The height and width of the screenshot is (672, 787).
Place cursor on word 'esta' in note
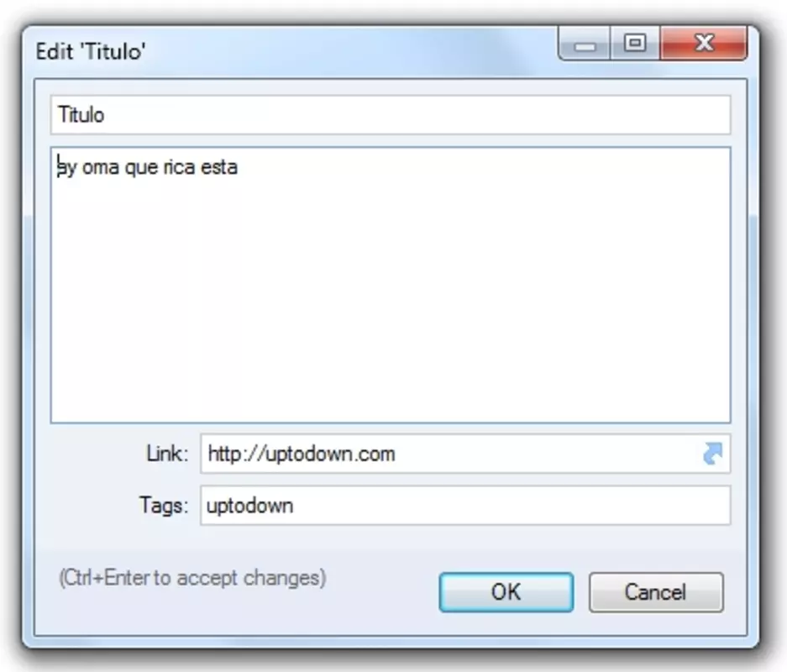pyautogui.click(x=219, y=167)
